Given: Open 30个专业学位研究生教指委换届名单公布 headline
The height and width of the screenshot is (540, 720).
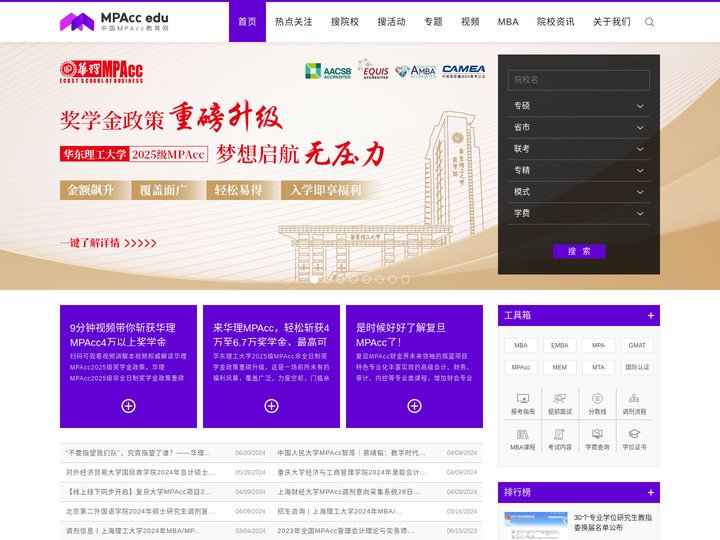Looking at the screenshot, I should point(613,522).
